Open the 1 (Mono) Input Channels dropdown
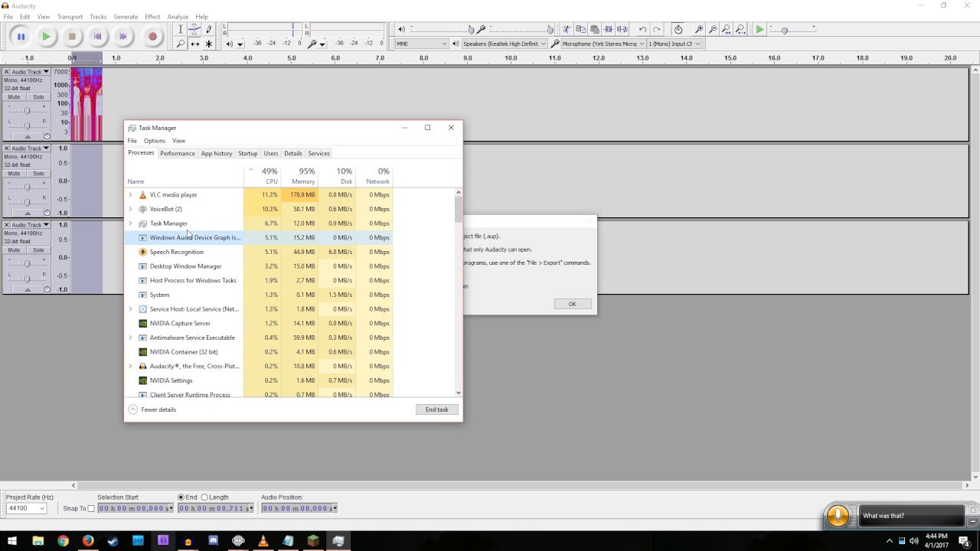 click(675, 44)
